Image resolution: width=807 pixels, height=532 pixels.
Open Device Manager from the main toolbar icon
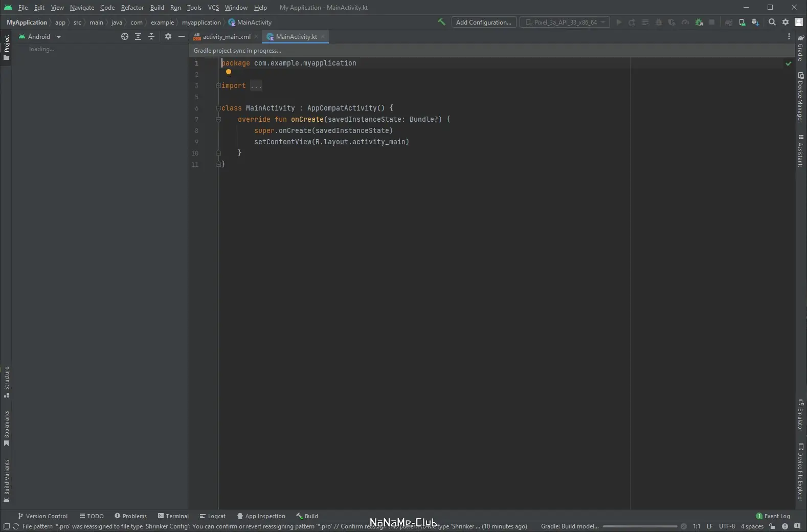(x=742, y=22)
